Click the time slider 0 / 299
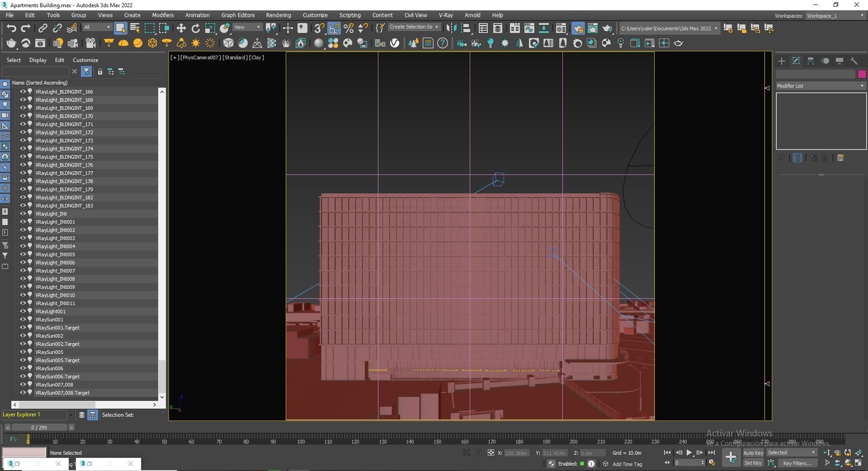 [x=39, y=427]
